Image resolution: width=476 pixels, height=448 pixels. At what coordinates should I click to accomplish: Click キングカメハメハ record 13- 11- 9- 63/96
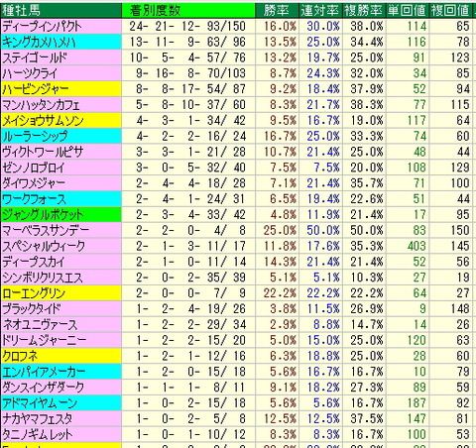click(187, 42)
